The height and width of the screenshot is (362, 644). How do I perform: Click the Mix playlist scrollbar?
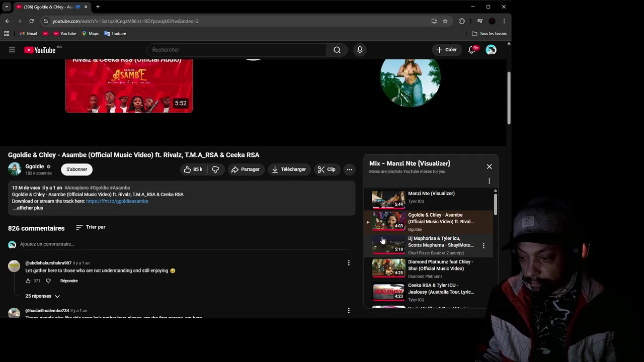click(x=496, y=204)
